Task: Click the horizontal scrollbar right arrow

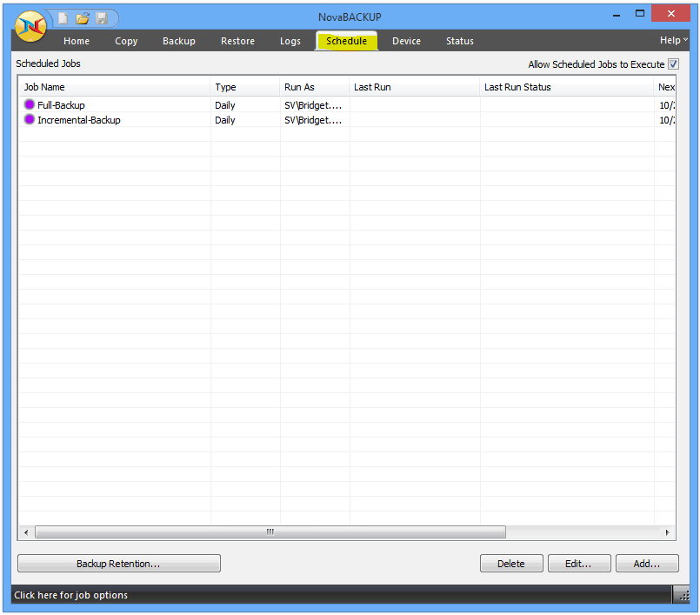Action: 667,532
